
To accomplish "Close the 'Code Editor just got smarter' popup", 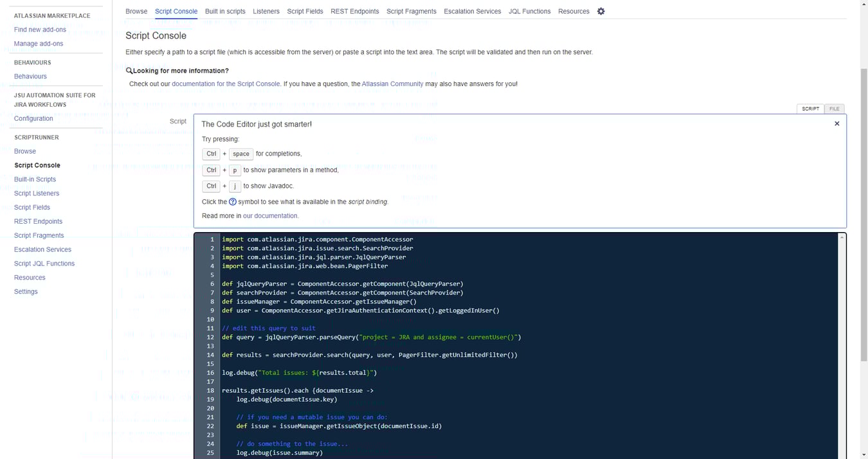I will click(836, 123).
